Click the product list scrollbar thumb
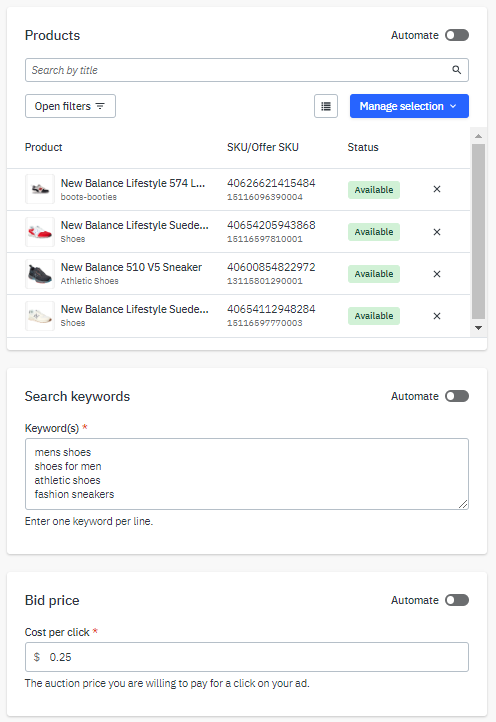Viewport: 496px width, 722px height. (x=478, y=231)
